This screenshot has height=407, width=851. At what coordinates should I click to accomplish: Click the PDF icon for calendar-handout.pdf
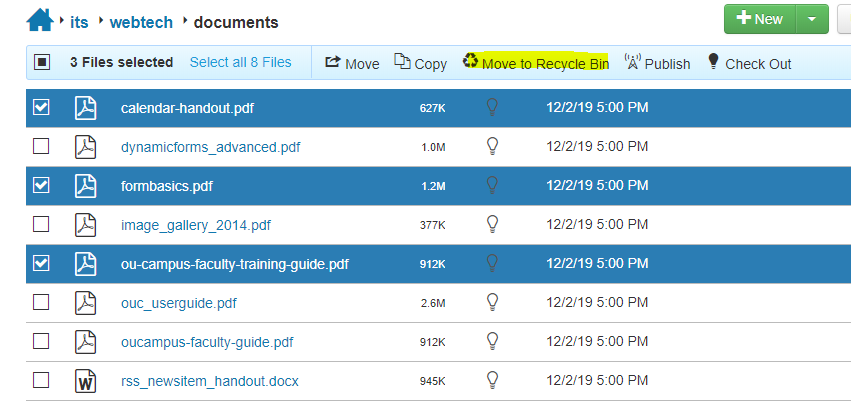pos(86,108)
